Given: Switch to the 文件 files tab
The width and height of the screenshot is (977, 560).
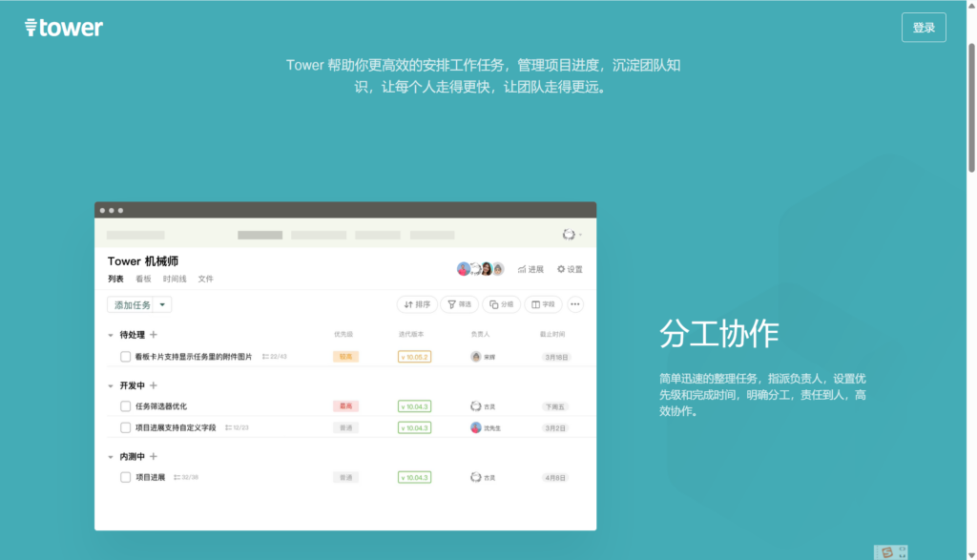Looking at the screenshot, I should (x=206, y=280).
